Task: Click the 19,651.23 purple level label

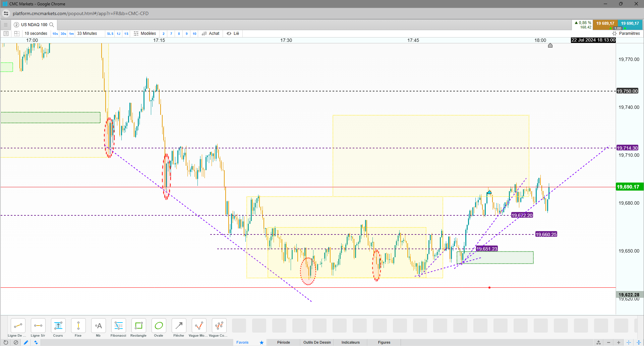Action: [487, 249]
